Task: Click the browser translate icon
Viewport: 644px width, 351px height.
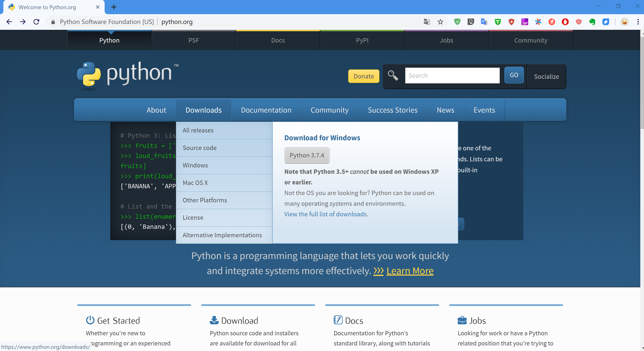Action: pyautogui.click(x=427, y=22)
